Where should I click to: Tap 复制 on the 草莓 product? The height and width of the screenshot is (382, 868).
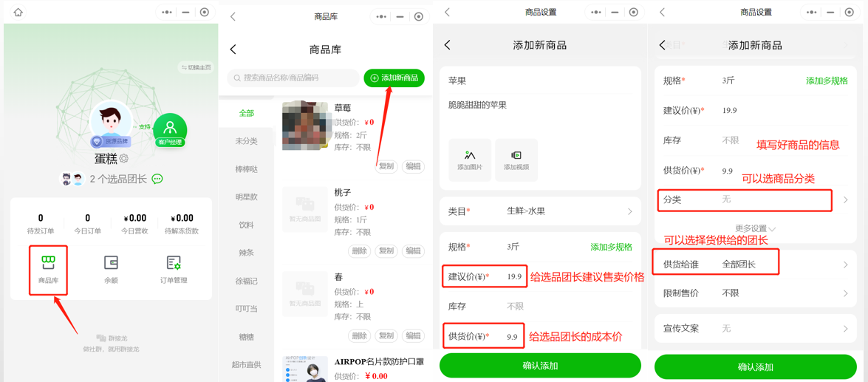point(386,166)
